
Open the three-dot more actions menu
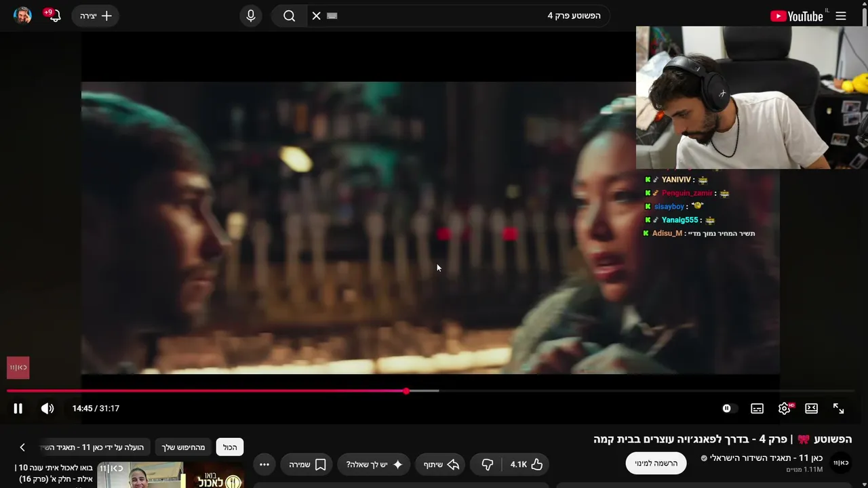tap(264, 464)
